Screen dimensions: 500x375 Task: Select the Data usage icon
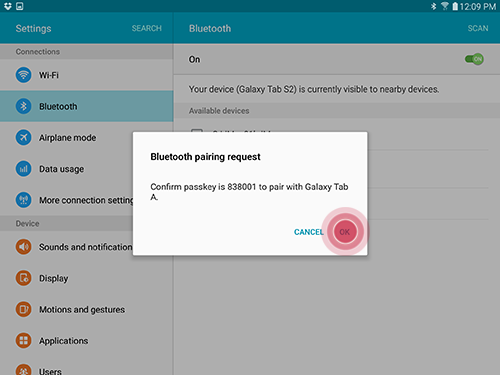click(x=23, y=169)
